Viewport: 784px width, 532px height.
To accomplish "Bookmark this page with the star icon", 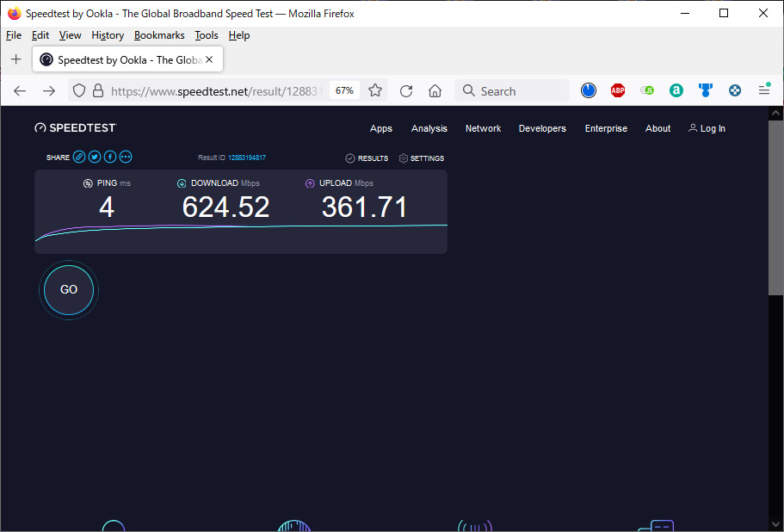I will [x=375, y=90].
